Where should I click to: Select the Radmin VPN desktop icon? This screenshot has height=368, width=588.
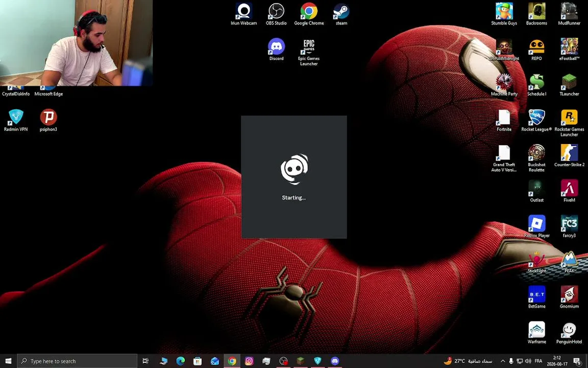[x=16, y=120]
